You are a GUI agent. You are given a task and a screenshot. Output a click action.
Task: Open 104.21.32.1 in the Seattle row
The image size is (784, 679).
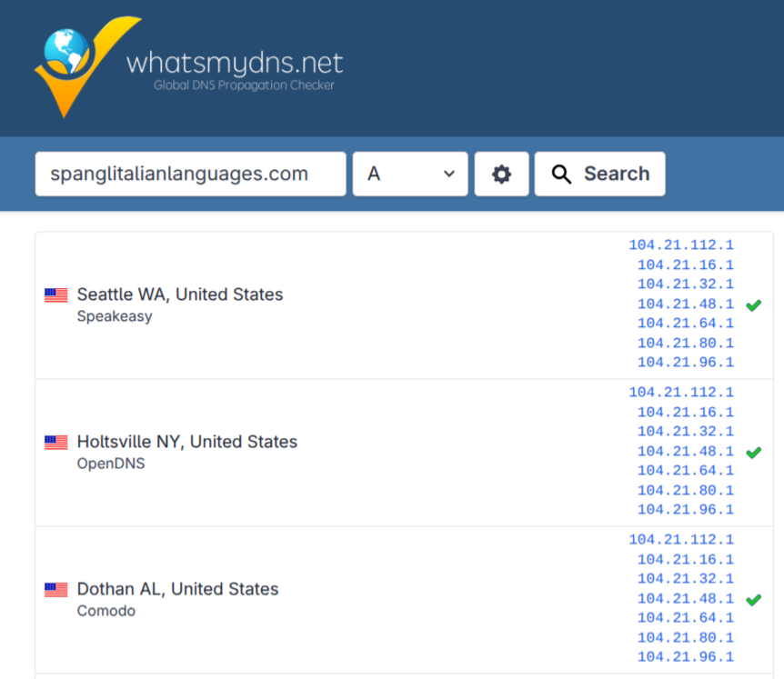point(686,285)
